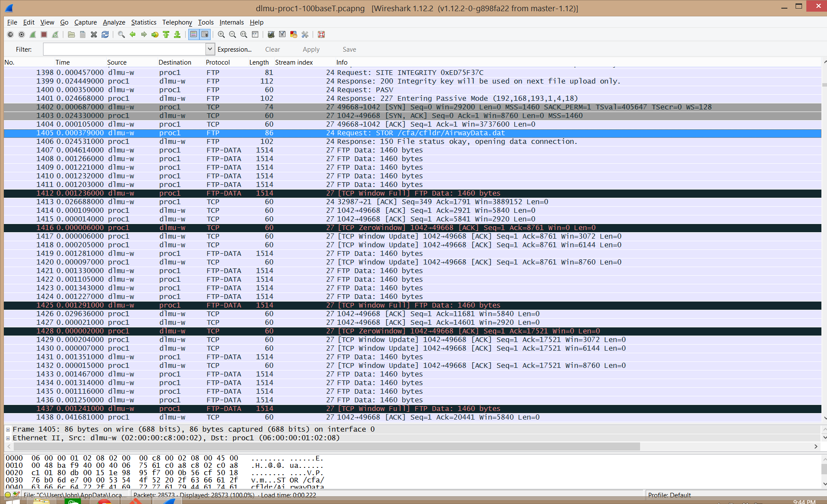Expand the Frame 1405 details

pos(8,429)
